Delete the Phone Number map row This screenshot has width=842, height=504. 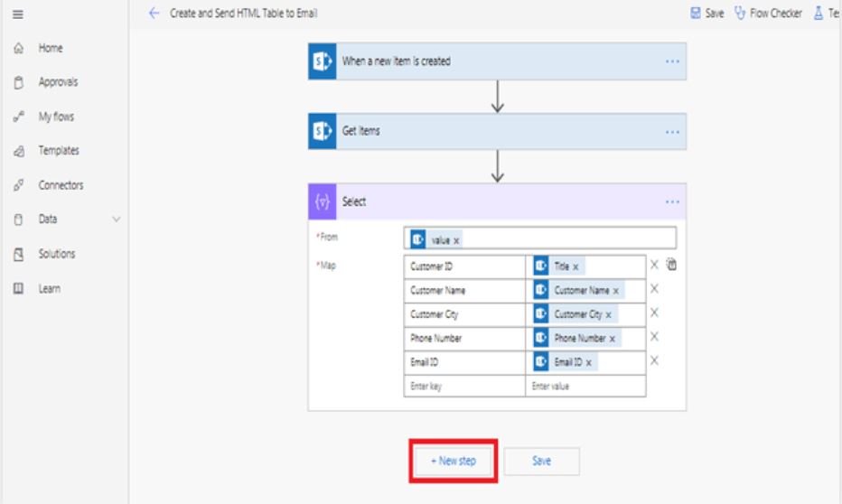coord(654,337)
